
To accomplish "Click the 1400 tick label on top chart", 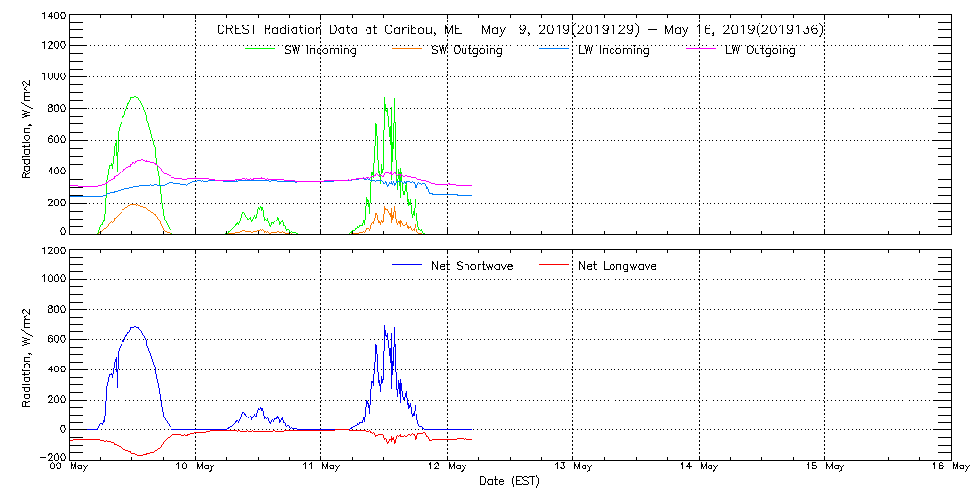I will (53, 17).
